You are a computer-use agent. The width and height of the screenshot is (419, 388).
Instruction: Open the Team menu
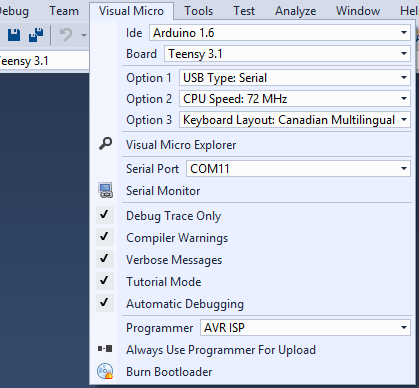[x=64, y=11]
